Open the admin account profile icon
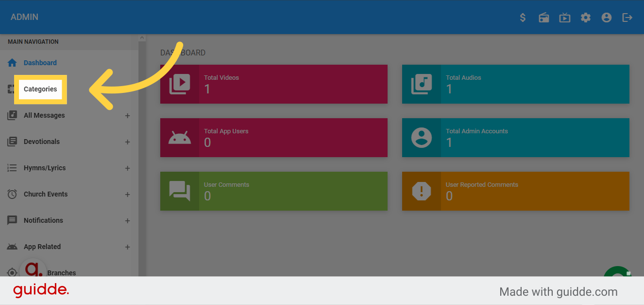The height and width of the screenshot is (305, 644). (606, 17)
